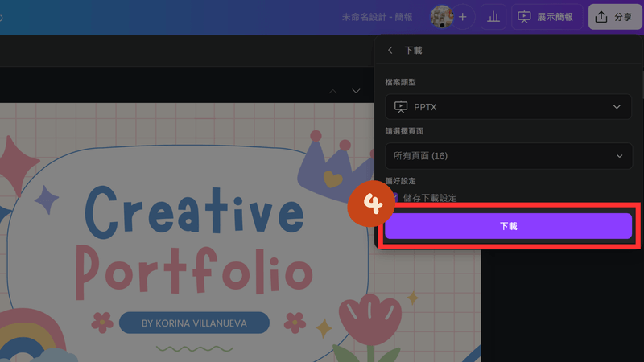Screen dimensions: 644x362
Task: Click the plus icon to add collaborators
Action: 463,16
